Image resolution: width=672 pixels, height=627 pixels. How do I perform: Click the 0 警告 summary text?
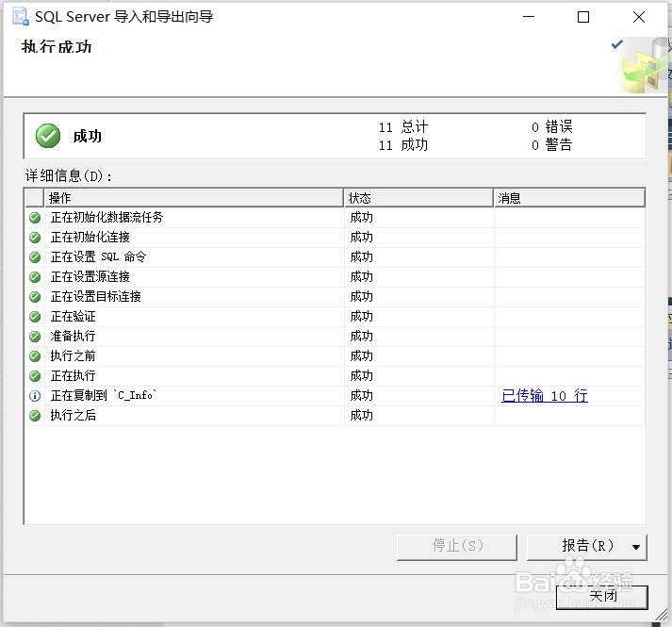point(551,145)
